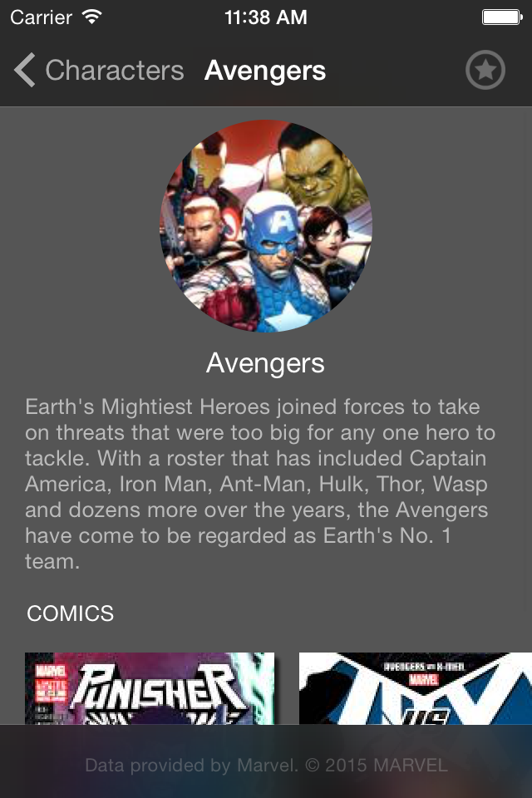Tap the battery indicator icon
Viewport: 532px width, 798px height.
(502, 17)
